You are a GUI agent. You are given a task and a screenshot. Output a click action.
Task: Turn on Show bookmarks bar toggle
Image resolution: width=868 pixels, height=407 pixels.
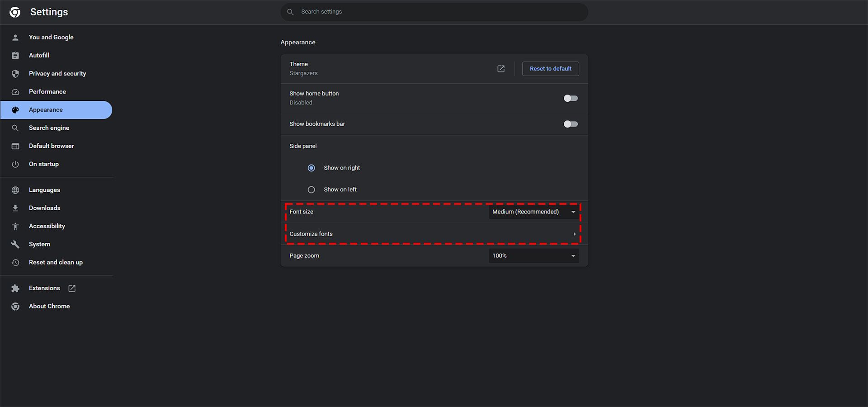(x=571, y=124)
